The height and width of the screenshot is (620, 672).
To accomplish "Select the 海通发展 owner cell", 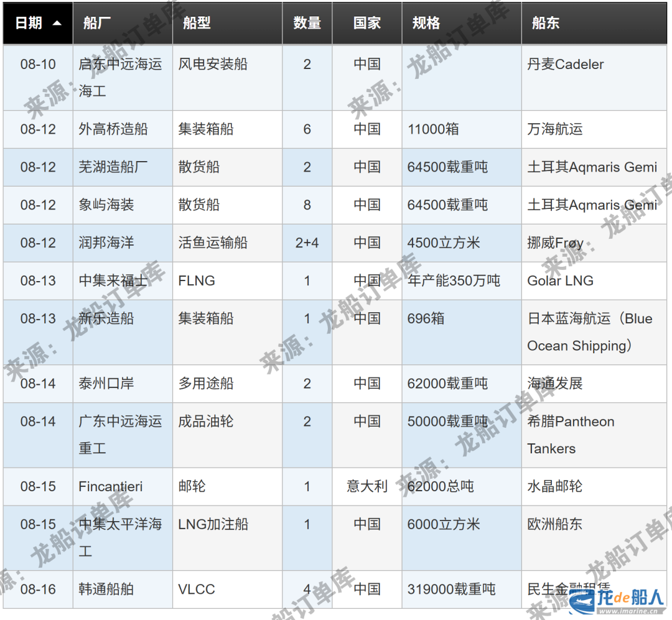I will tap(594, 384).
